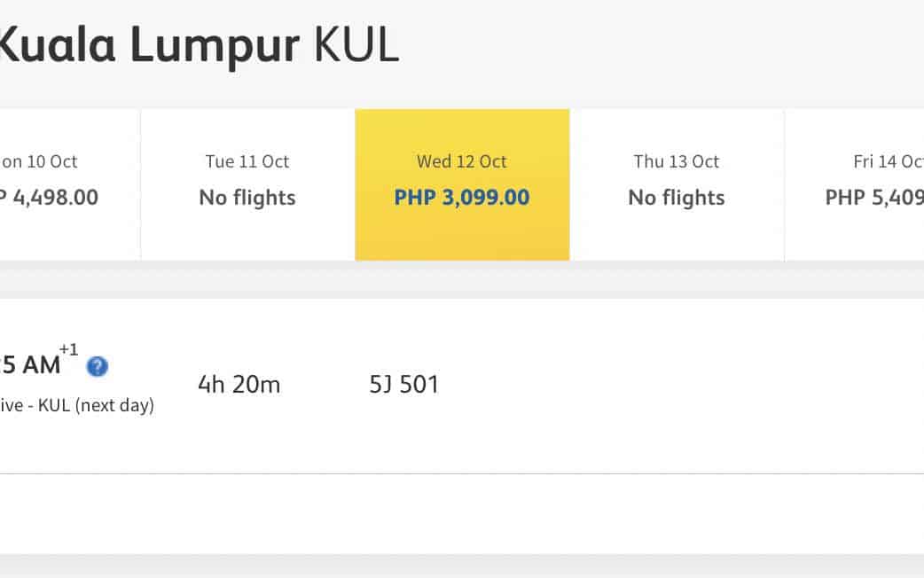
Task: Select the Tue 11 Oct date tab
Action: pos(247,184)
